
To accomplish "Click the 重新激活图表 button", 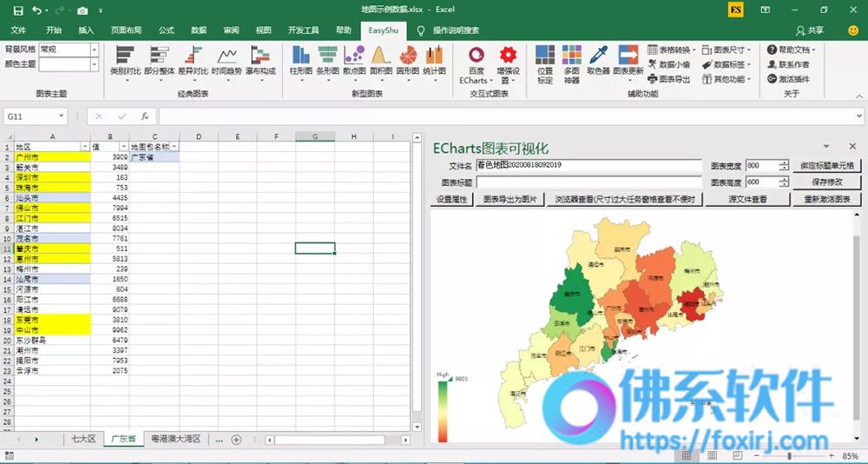I will (x=827, y=200).
